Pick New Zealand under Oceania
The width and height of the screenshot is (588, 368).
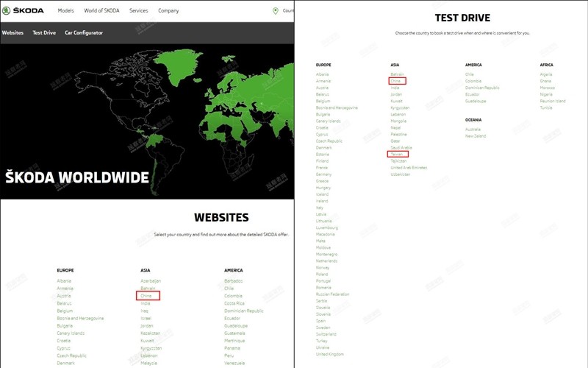(476, 136)
